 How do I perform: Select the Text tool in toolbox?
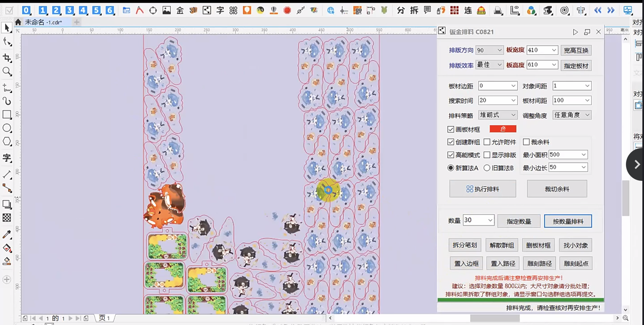point(7,158)
